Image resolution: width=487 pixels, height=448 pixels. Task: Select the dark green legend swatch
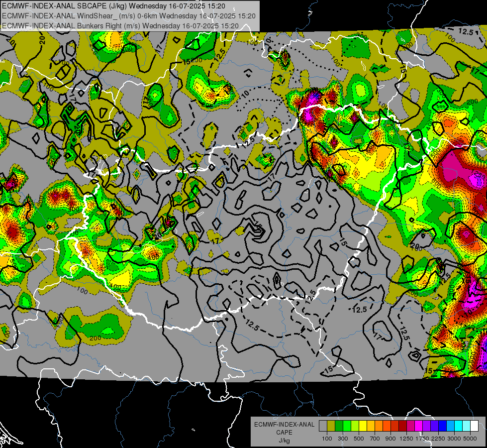click(339, 426)
